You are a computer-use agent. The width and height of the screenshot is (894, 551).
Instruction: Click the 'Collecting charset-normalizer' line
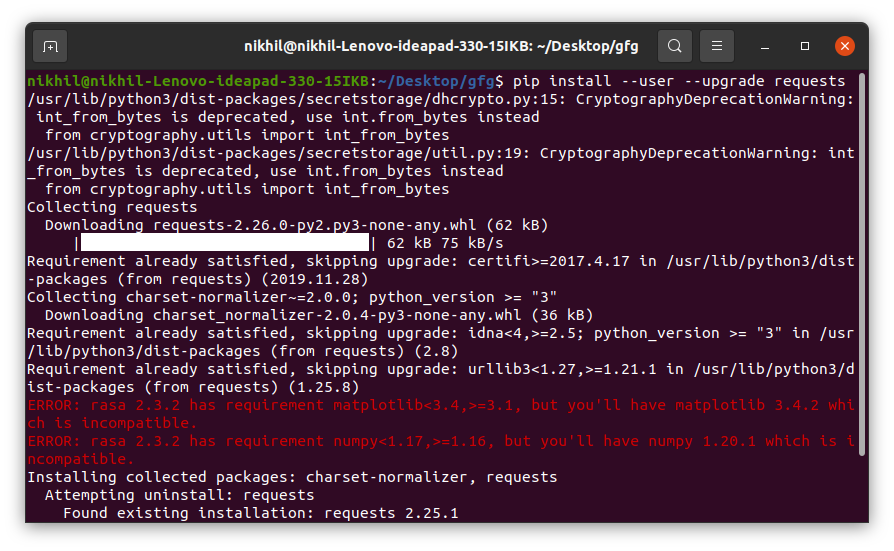(292, 297)
